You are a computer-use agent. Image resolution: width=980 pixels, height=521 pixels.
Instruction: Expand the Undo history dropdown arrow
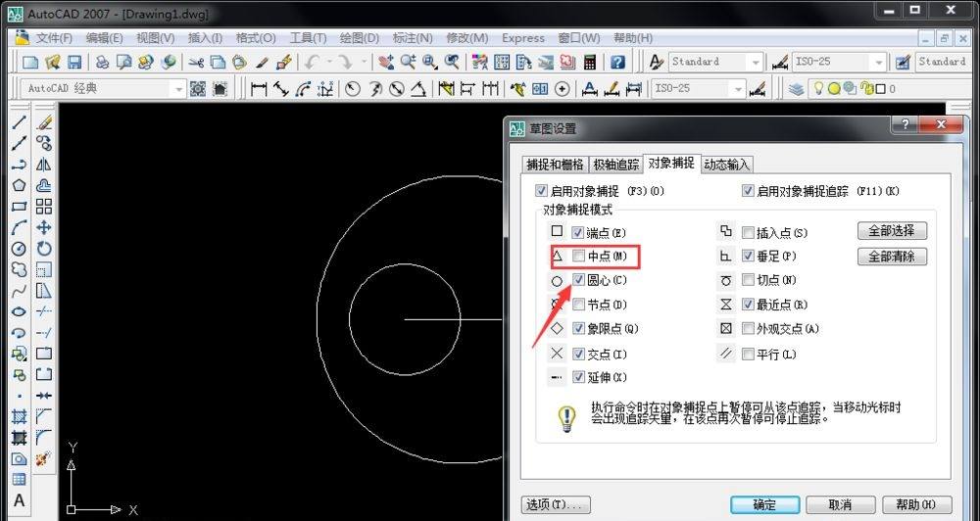(328, 62)
